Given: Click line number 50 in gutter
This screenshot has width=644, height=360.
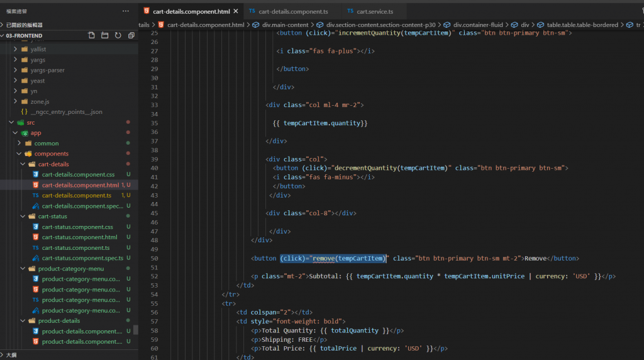Looking at the screenshot, I should [x=155, y=259].
